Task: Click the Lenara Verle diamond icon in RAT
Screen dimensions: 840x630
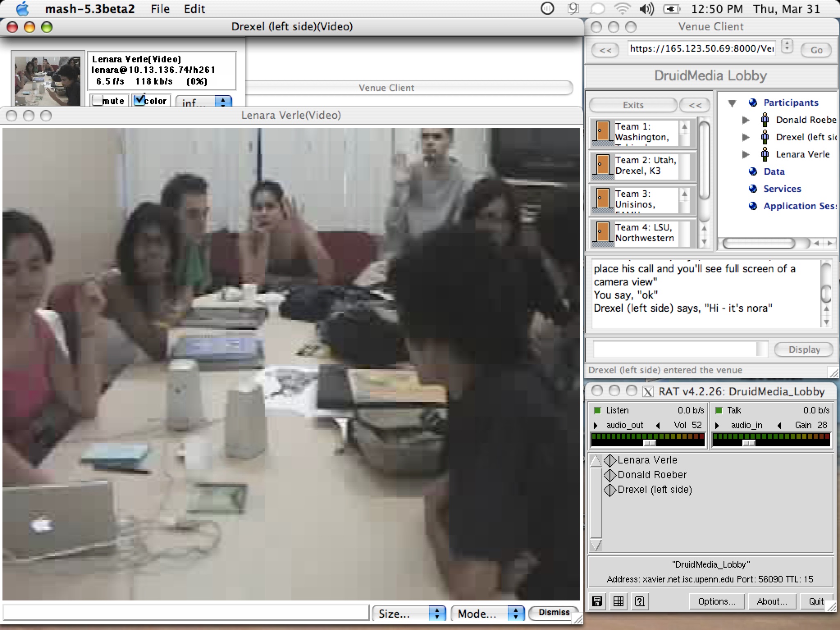Action: click(x=610, y=460)
